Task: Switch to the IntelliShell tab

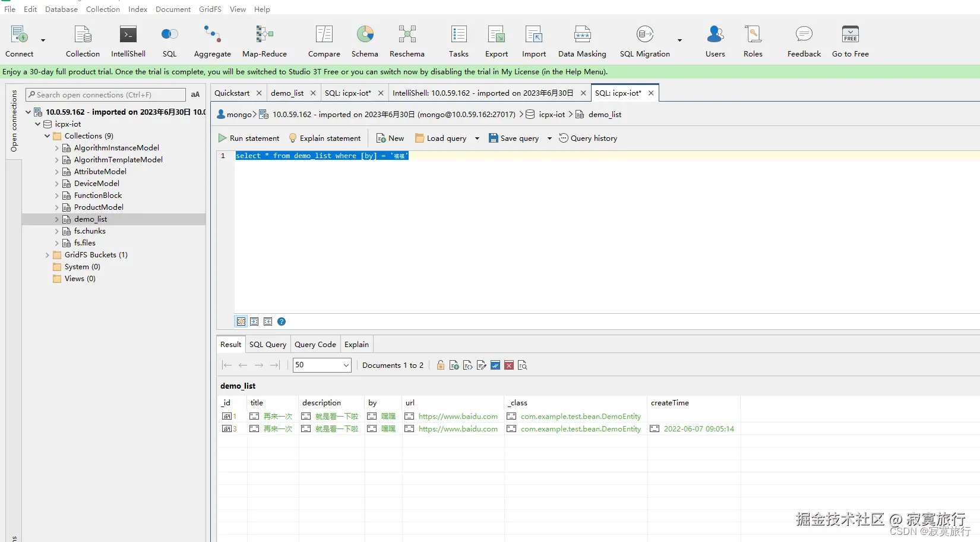Action: click(483, 93)
